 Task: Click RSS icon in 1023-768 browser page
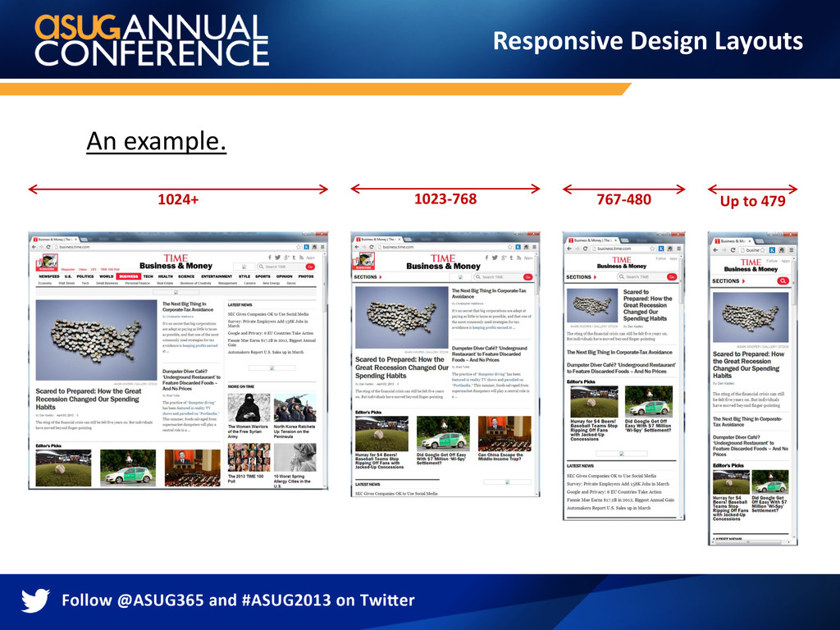pyautogui.click(x=518, y=258)
